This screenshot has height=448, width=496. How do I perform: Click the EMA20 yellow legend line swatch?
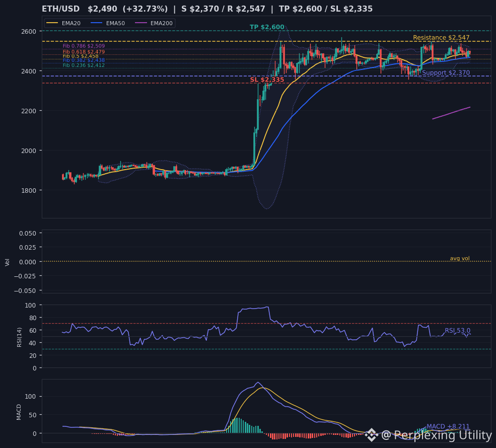tap(52, 23)
